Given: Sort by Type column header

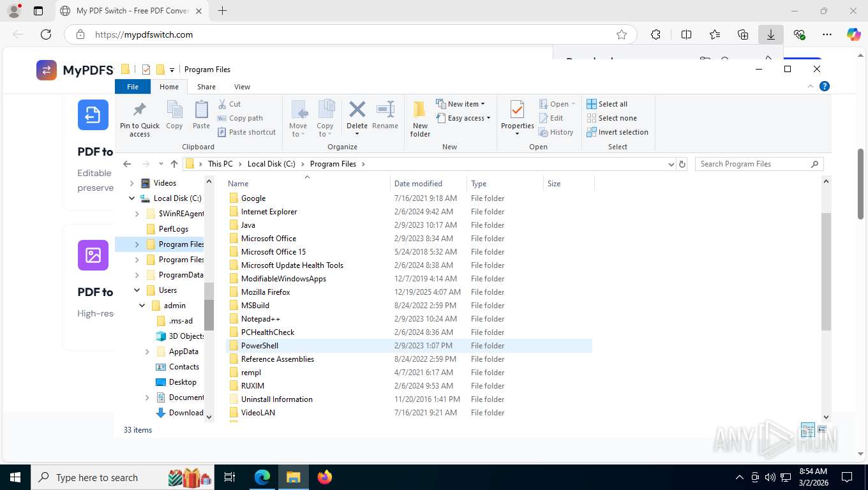Looking at the screenshot, I should click(505, 183).
